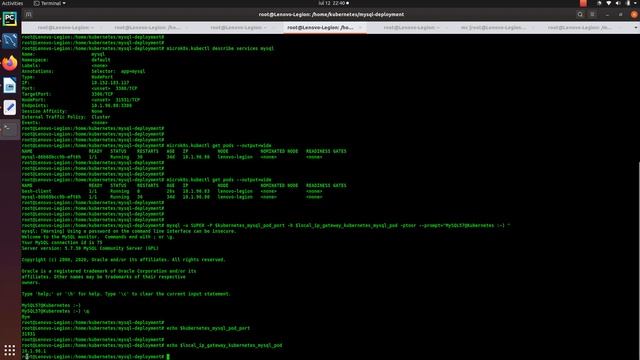Click the battery icon in system tray
Screen dimensions: 640x360
pos(628,3)
